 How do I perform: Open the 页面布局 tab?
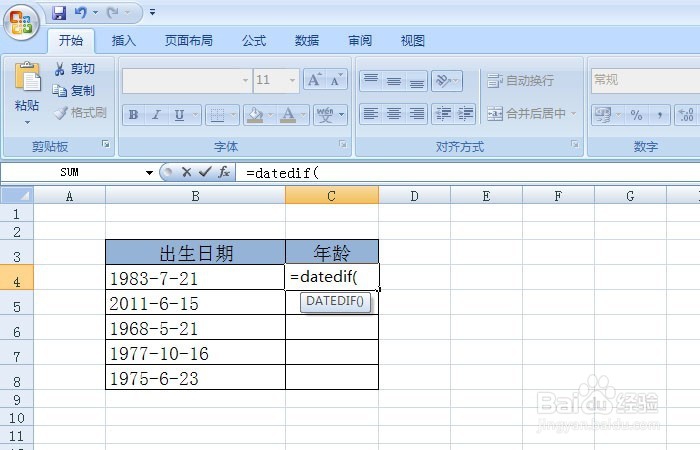click(188, 41)
